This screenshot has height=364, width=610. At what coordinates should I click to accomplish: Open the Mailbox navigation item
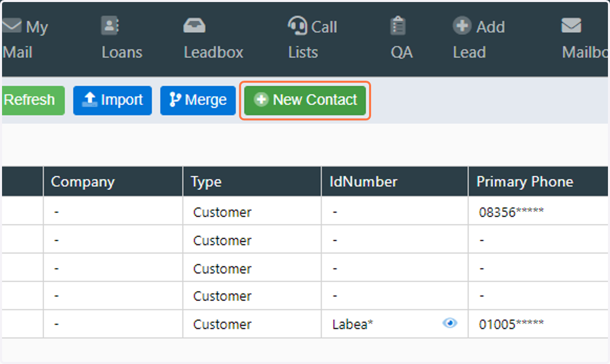tap(585, 39)
